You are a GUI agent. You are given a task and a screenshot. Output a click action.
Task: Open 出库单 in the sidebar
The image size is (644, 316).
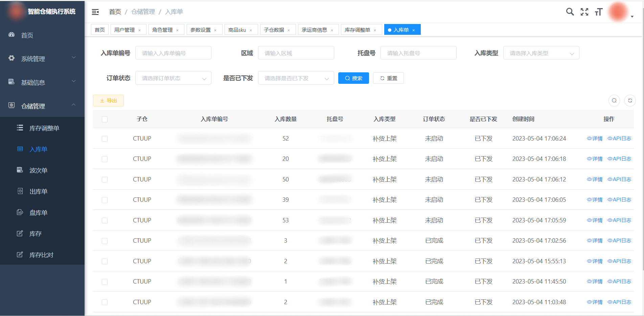click(42, 191)
